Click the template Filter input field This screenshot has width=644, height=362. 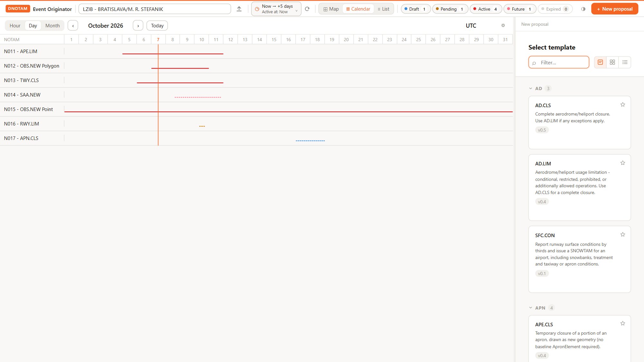point(559,62)
